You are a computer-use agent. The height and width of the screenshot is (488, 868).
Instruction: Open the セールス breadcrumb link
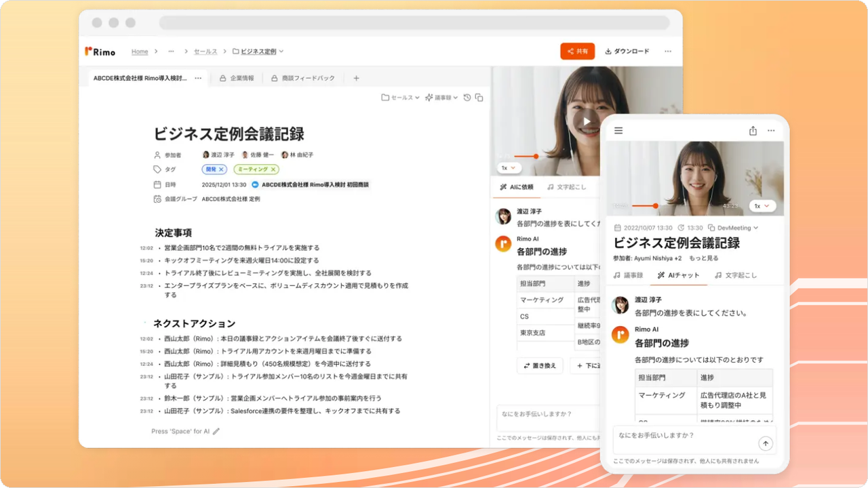[205, 52]
